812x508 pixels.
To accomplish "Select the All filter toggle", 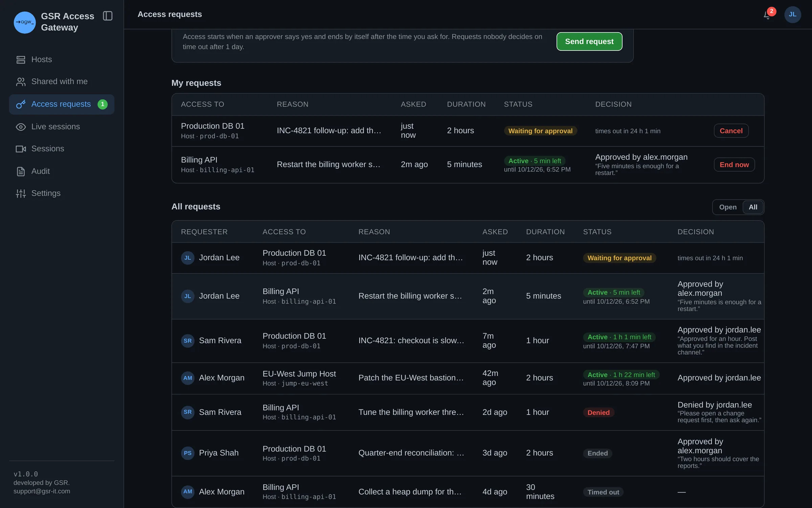I will coord(753,207).
